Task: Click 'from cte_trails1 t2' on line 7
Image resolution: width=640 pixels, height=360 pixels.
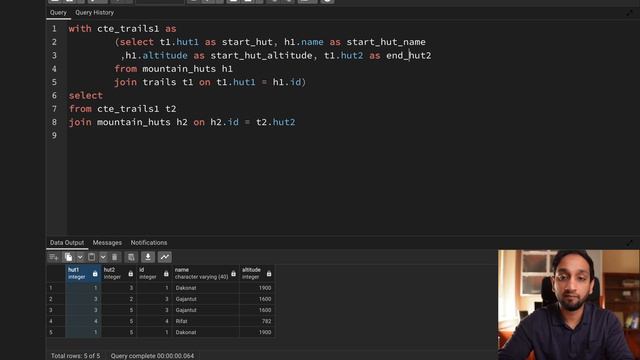Action: pos(122,109)
